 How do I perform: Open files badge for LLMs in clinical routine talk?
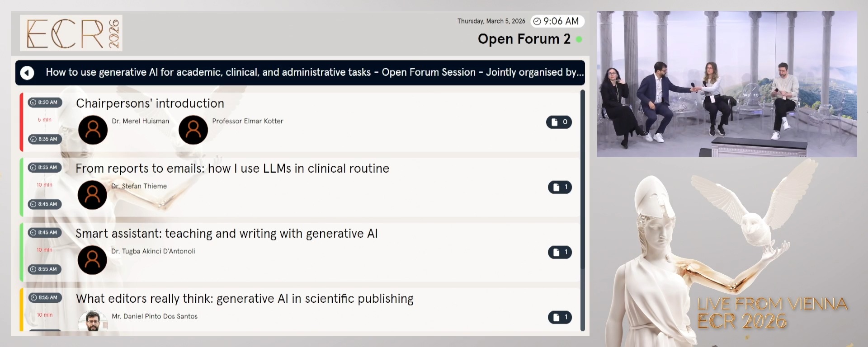(x=560, y=187)
